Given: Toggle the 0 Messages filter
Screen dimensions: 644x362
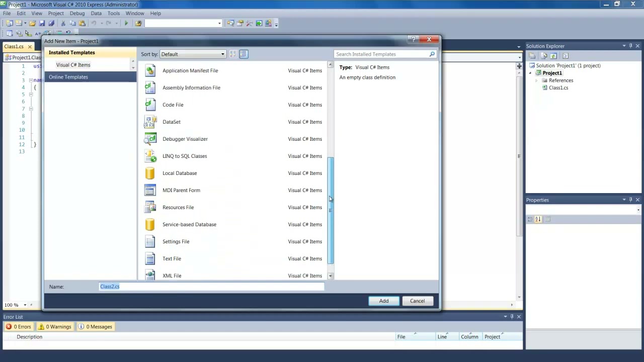Looking at the screenshot, I should point(95,327).
